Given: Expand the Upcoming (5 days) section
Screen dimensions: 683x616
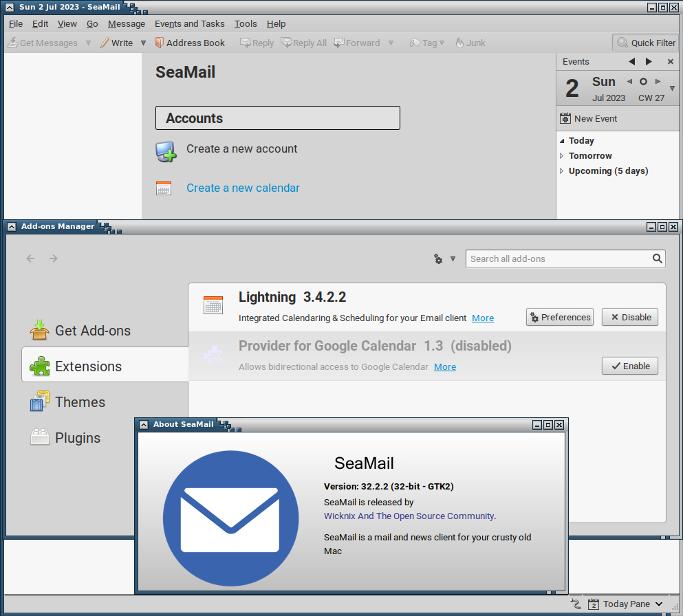Looking at the screenshot, I should tap(562, 171).
